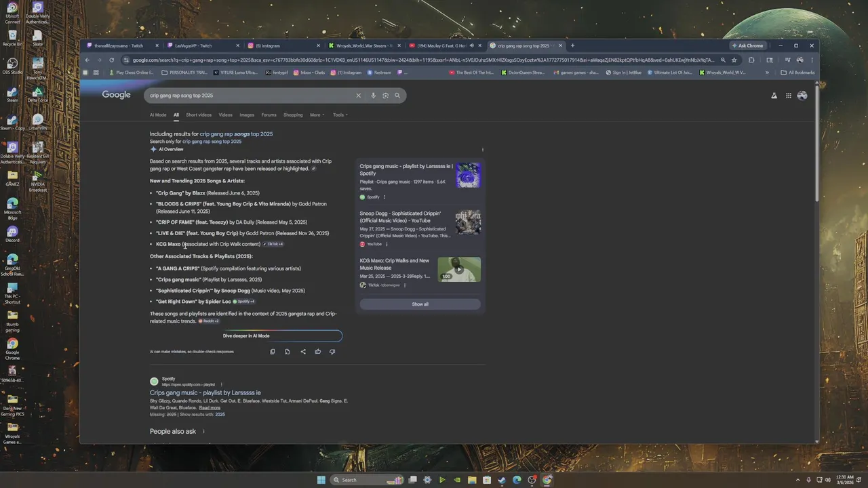Open File Explorer from taskbar
868x488 pixels.
click(471, 480)
